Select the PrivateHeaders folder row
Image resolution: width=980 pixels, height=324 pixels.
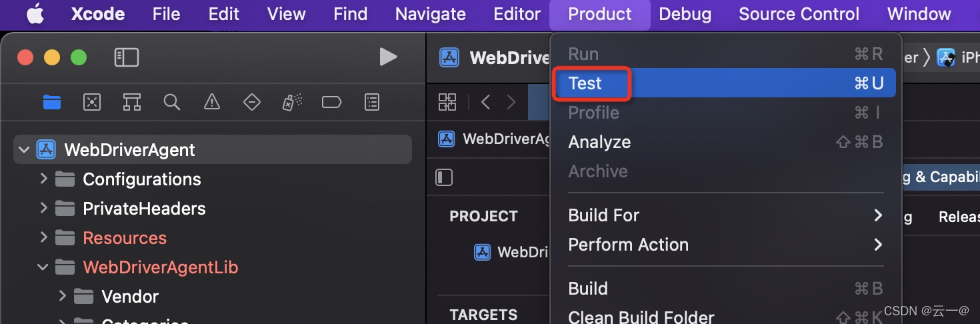[213, 208]
